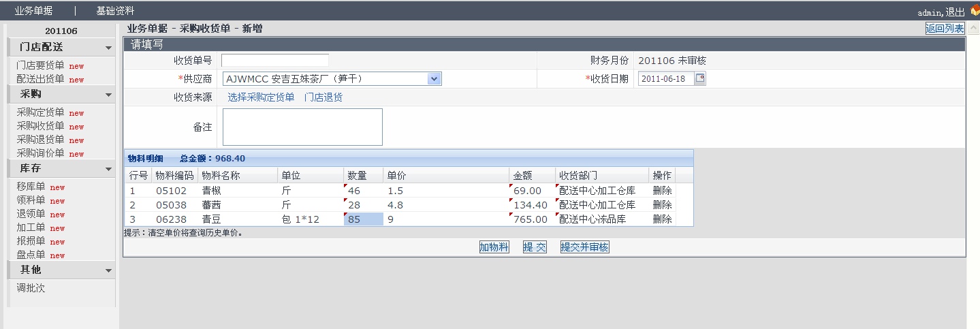The image size is (980, 329).
Task: Open the calendar picker beside 收货日期
Action: 700,78
